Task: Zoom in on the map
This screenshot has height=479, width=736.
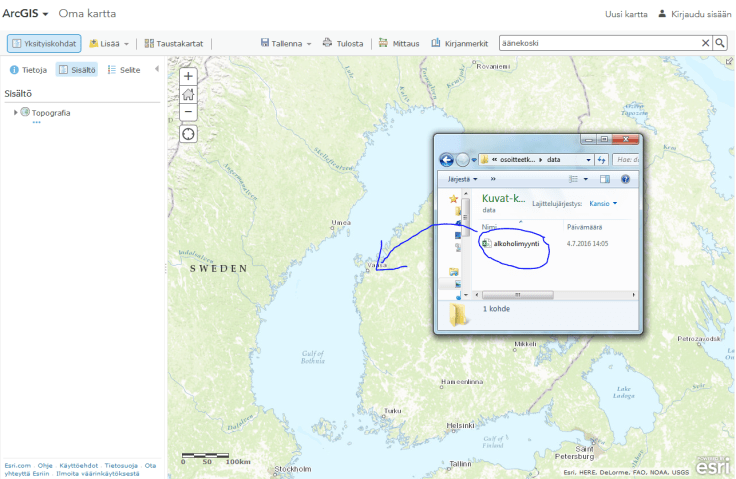Action: (189, 76)
